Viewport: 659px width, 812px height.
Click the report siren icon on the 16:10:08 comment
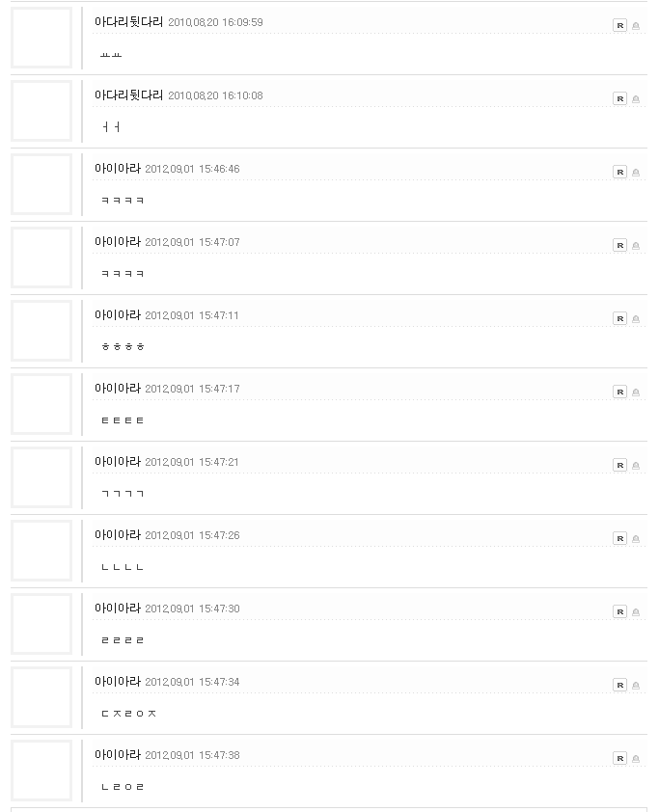click(x=636, y=99)
